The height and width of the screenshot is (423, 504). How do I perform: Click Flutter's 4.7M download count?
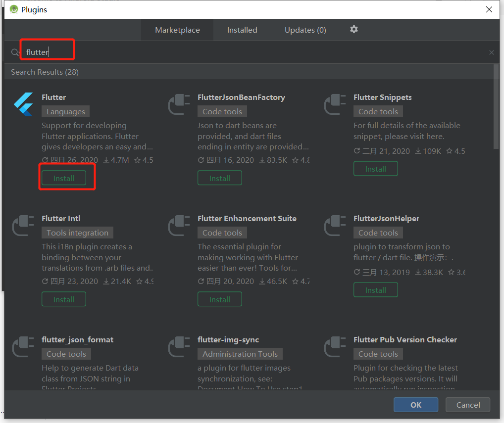click(116, 160)
